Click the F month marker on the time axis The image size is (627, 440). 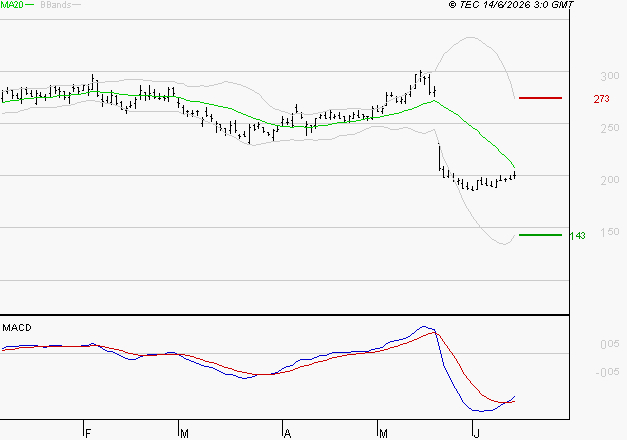[88, 433]
